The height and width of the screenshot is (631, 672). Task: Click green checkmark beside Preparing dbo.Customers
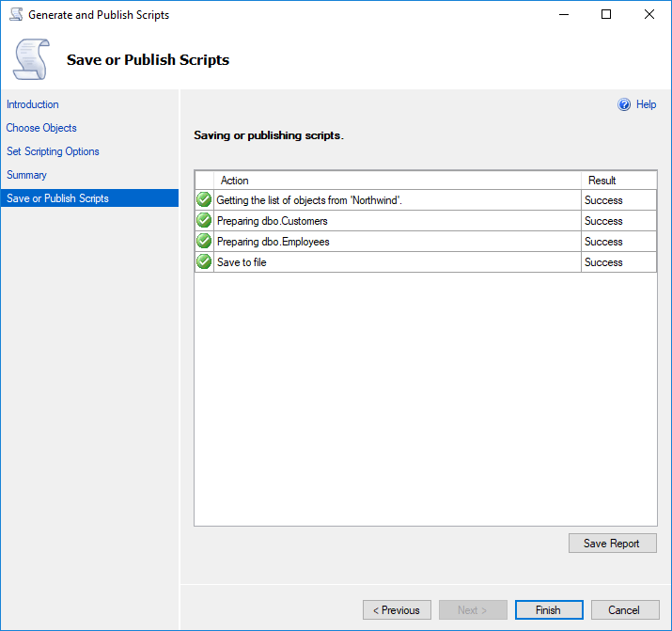(x=204, y=221)
